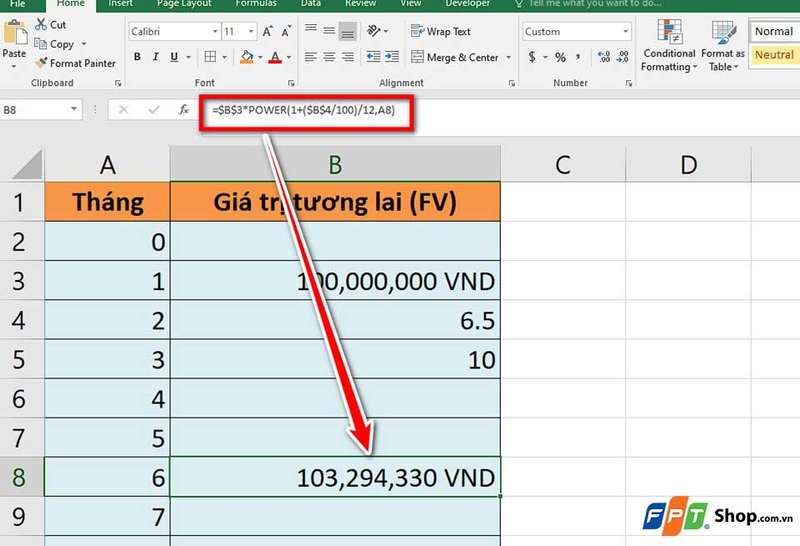Screen dimensions: 800x546
Task: Open the Page Layout tab
Action: pos(184,4)
